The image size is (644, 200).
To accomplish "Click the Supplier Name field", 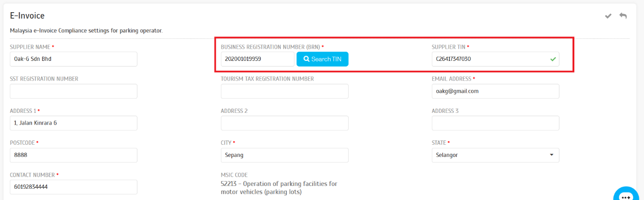I will pyautogui.click(x=73, y=59).
